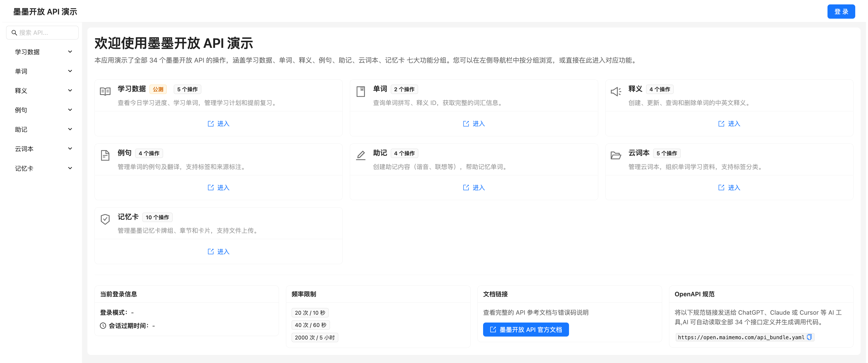Click 进入 on the 记忆卡 card
The image size is (868, 363).
tap(218, 252)
